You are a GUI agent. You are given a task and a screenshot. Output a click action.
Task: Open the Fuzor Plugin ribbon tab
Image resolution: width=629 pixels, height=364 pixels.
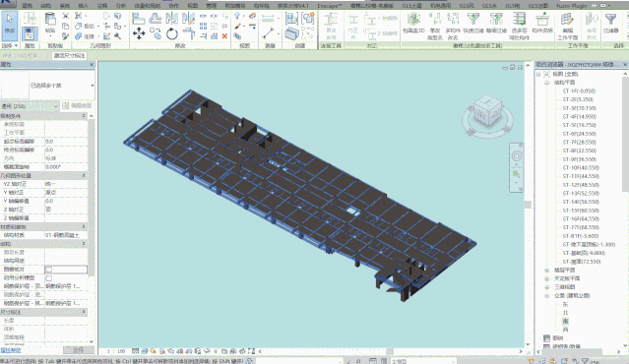[572, 6]
